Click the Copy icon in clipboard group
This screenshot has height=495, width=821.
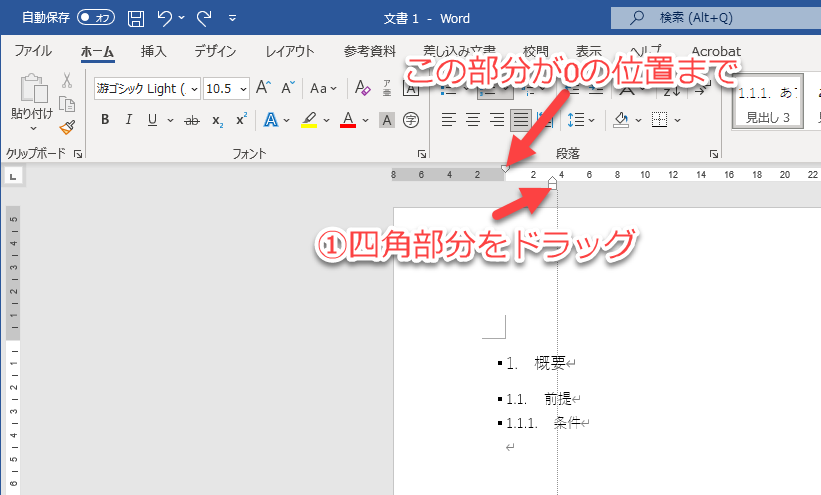tap(66, 104)
